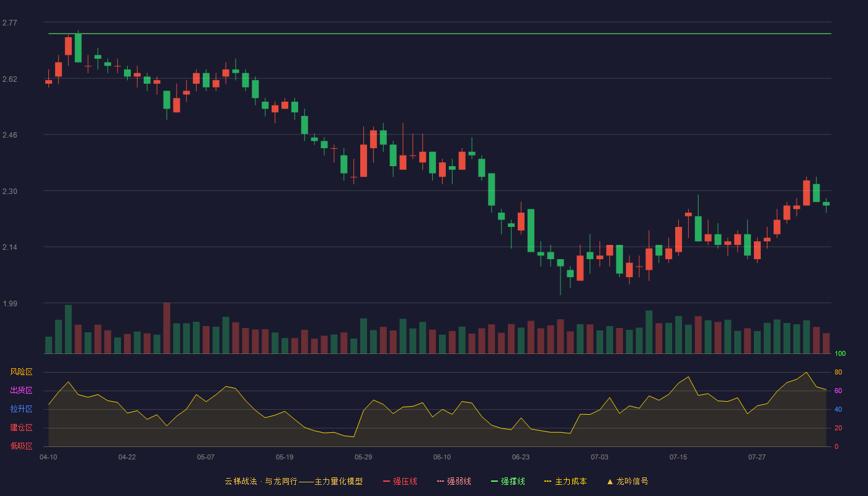Viewport: 868px width, 496px height.
Task: Select the 风险区 zone label
Action: [21, 372]
